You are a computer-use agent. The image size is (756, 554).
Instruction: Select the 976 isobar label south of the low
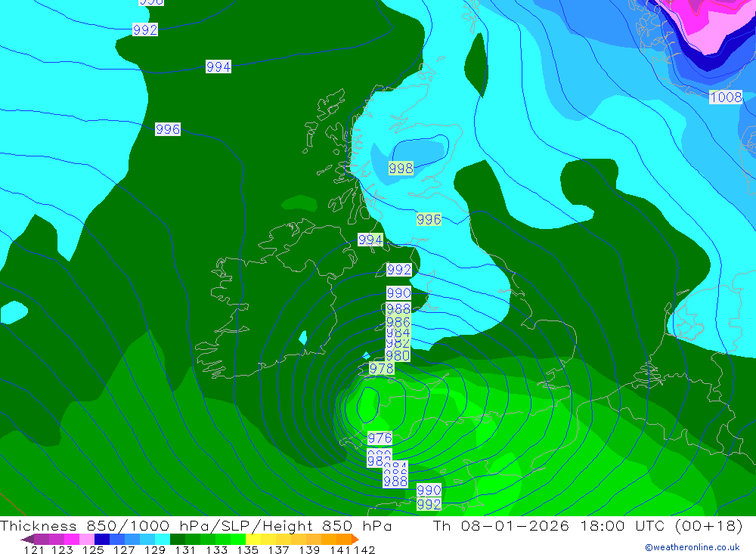coord(380,438)
